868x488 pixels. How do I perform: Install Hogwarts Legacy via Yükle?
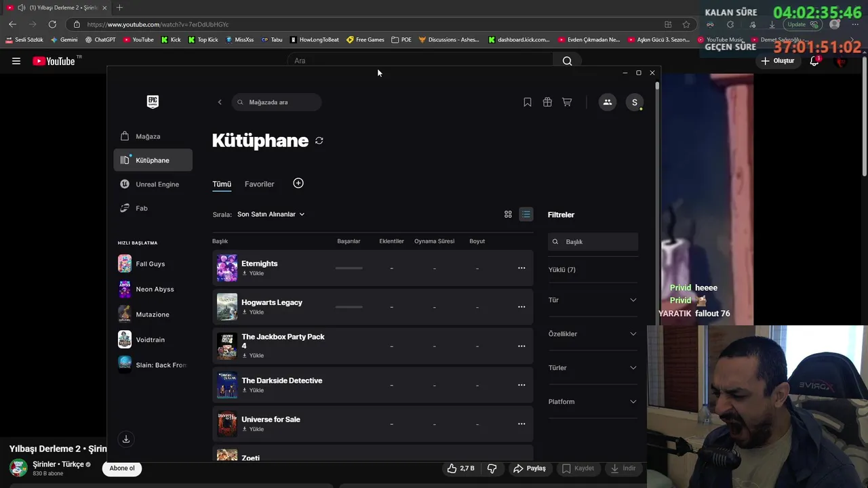(253, 312)
